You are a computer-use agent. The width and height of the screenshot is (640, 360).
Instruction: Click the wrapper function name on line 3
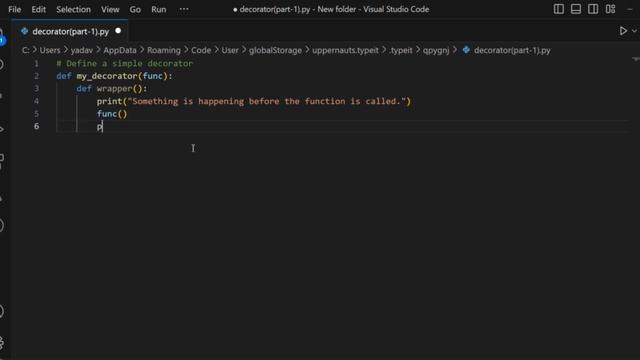(114, 89)
